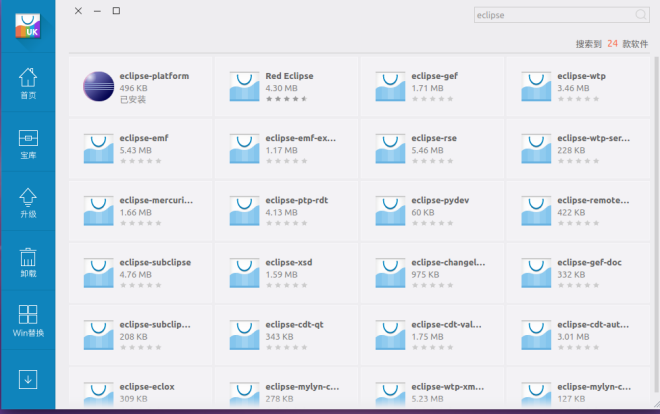Click the eclipse-ptp-rdt package icon
The image size is (660, 414).
click(244, 211)
